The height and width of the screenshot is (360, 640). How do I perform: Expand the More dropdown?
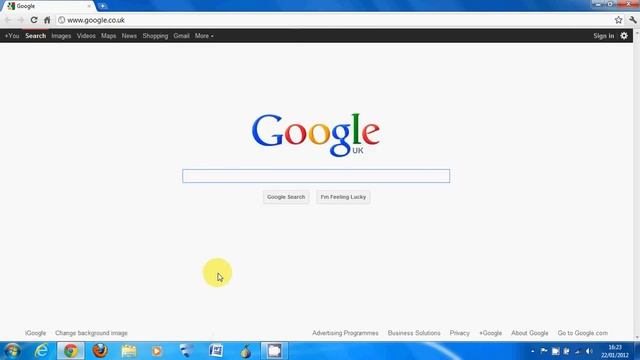pyautogui.click(x=204, y=36)
